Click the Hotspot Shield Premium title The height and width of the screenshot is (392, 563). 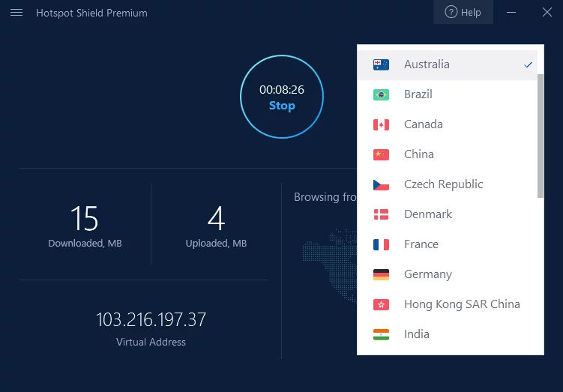(x=91, y=13)
